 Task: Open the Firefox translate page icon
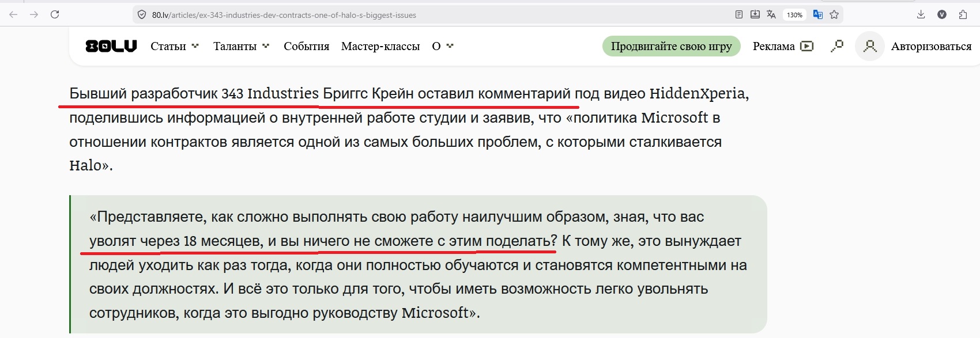coord(771,14)
